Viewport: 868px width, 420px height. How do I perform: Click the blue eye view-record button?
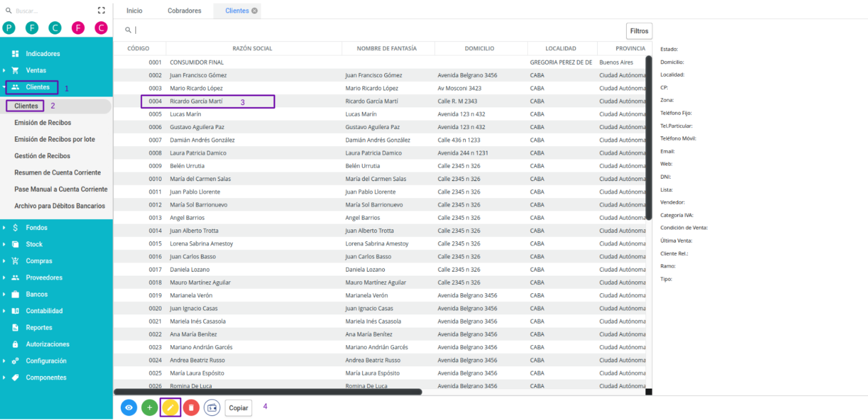coord(129,408)
